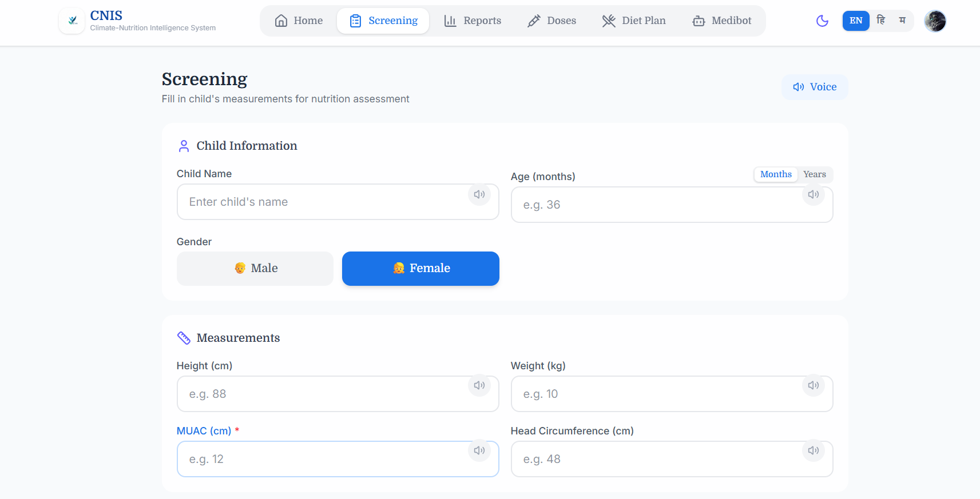Select Female gender

pyautogui.click(x=420, y=269)
